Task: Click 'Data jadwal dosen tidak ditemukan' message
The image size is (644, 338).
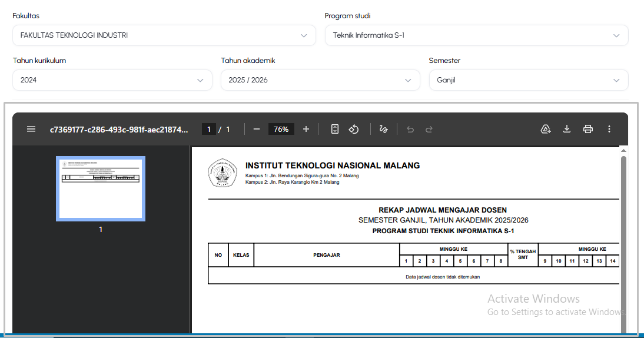Action: pyautogui.click(x=443, y=277)
